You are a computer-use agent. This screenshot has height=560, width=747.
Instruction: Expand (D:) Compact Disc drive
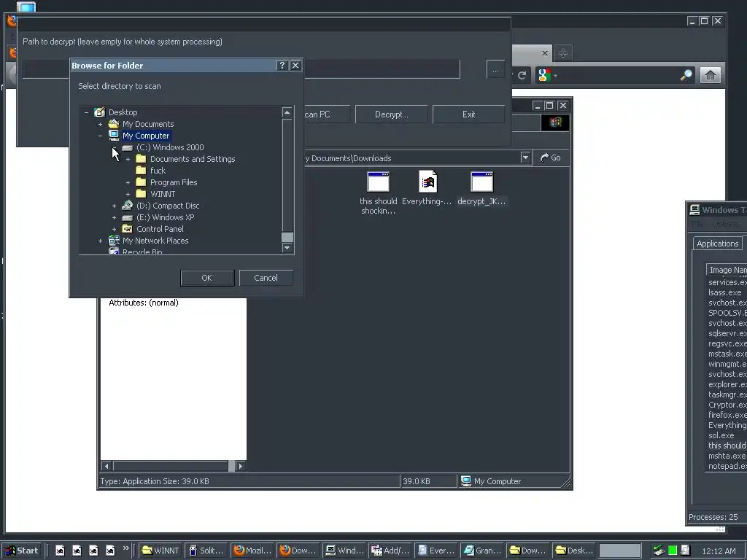pyautogui.click(x=114, y=206)
